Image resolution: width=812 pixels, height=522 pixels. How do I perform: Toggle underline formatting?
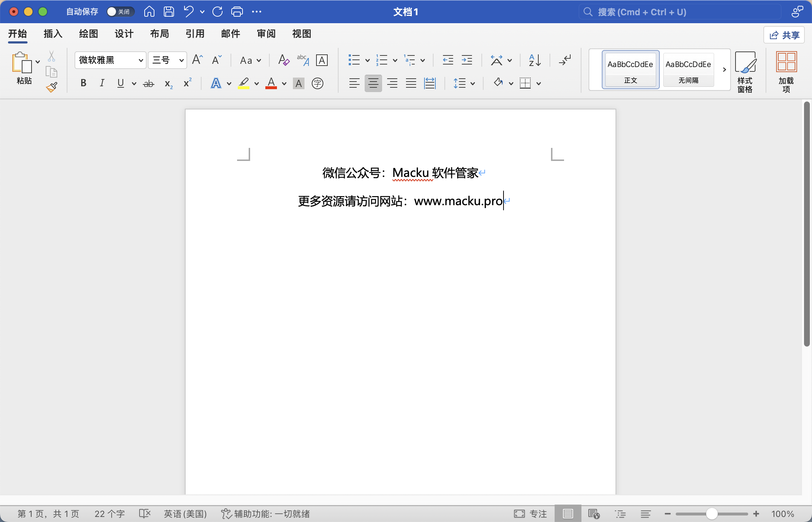pos(121,83)
